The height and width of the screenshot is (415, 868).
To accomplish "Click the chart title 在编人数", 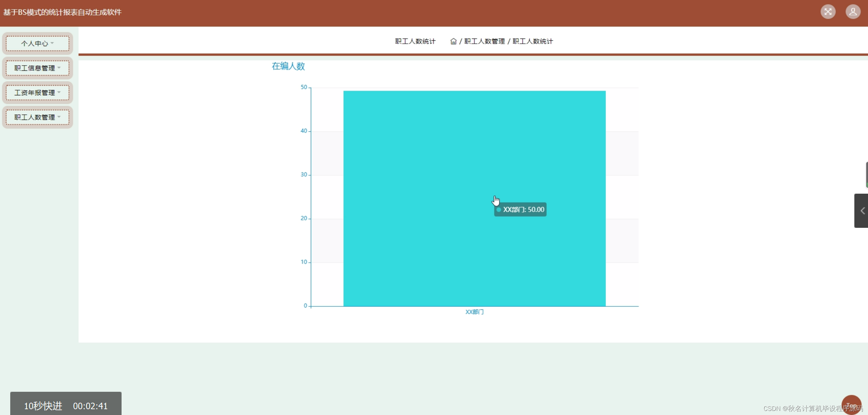I will [x=288, y=66].
